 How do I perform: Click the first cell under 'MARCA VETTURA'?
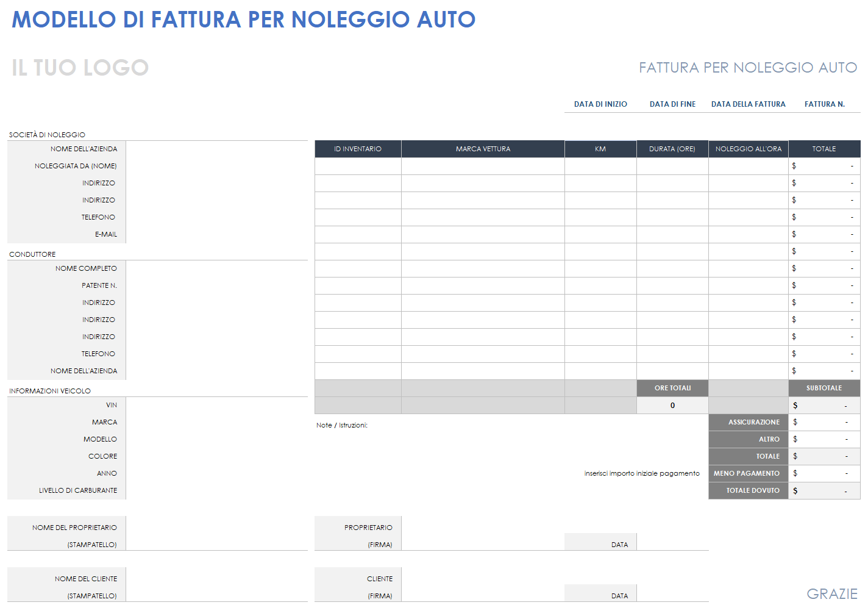[x=483, y=166]
